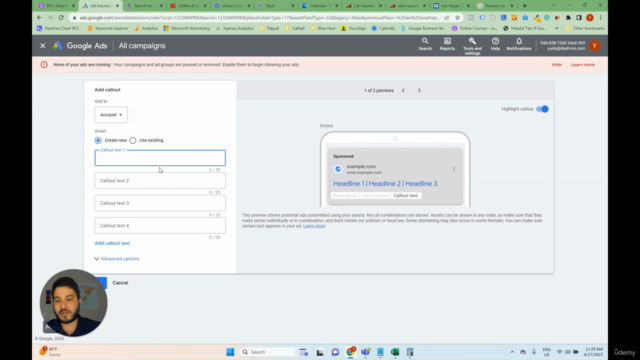Switch to the PPC Advertising tab
The height and width of the screenshot is (360, 640).
[56, 6]
